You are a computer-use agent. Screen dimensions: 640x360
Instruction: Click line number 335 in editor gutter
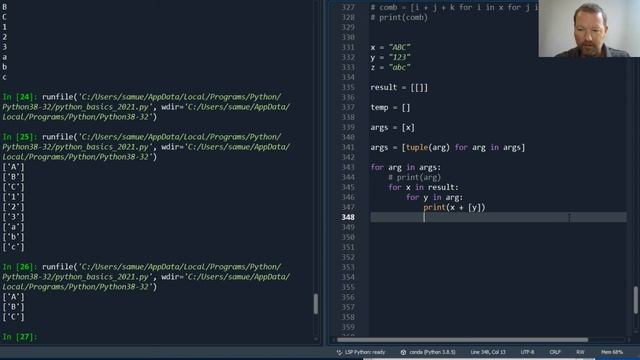tap(348, 87)
